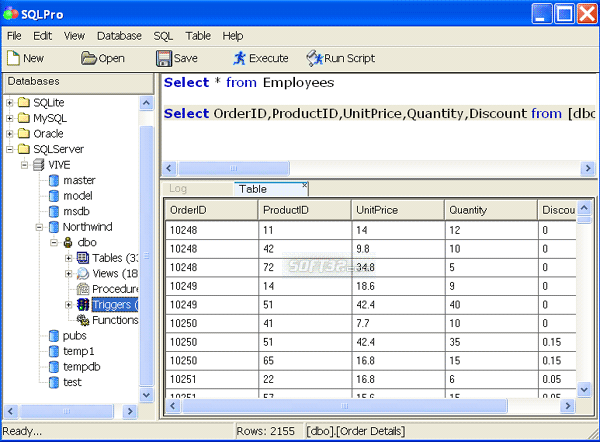This screenshot has width=600, height=442.
Task: Click the Functions gears icon
Action: tap(83, 320)
